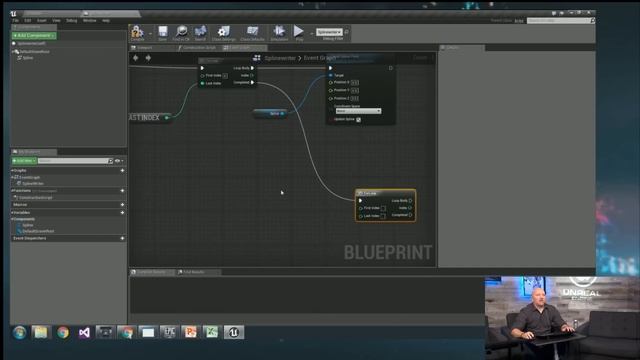The width and height of the screenshot is (640, 360).
Task: Open the Help menu
Action: (106, 20)
